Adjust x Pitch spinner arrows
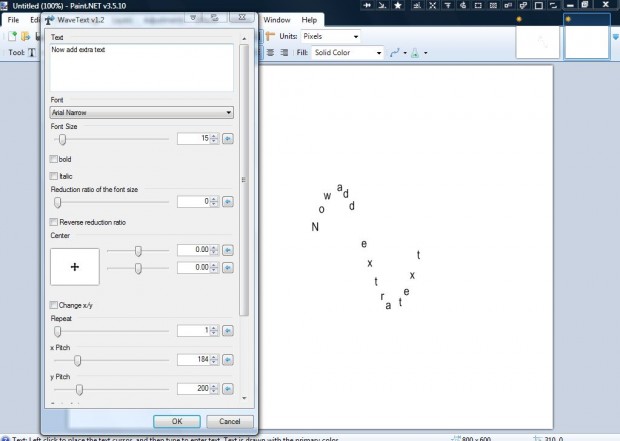 click(214, 360)
